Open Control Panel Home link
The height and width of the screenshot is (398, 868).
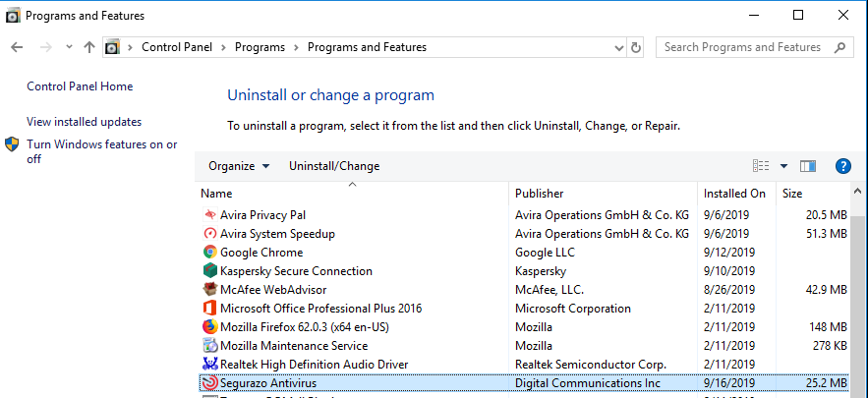click(x=80, y=86)
